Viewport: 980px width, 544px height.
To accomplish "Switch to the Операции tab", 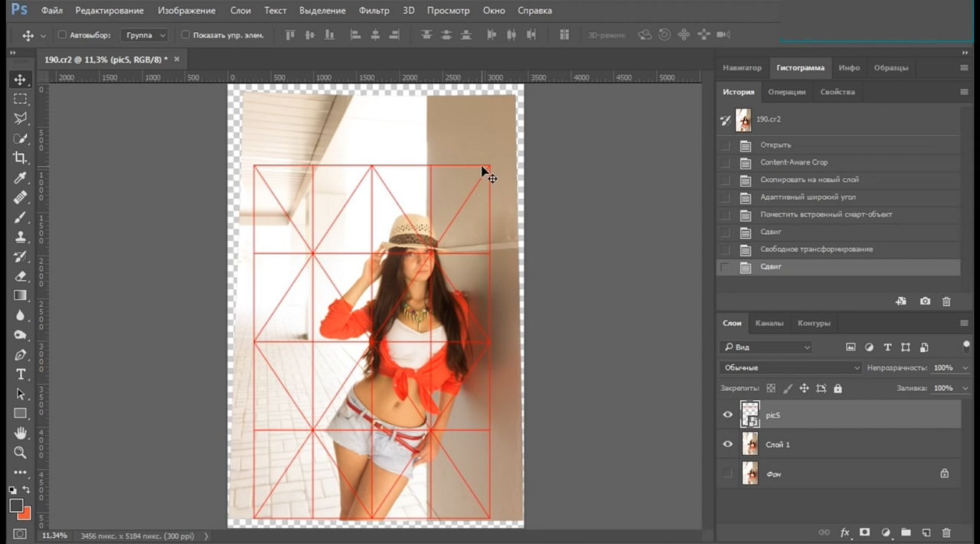I will (787, 92).
